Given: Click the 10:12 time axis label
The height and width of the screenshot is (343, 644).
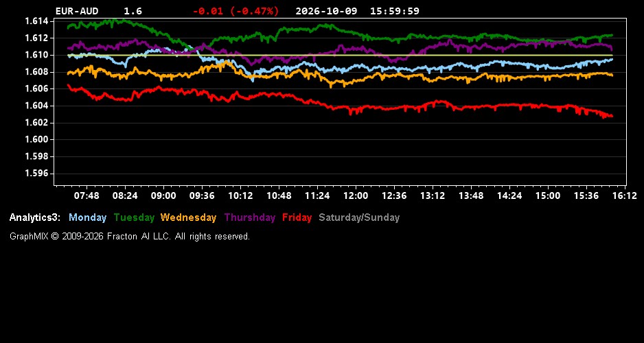Looking at the screenshot, I should [x=240, y=196].
